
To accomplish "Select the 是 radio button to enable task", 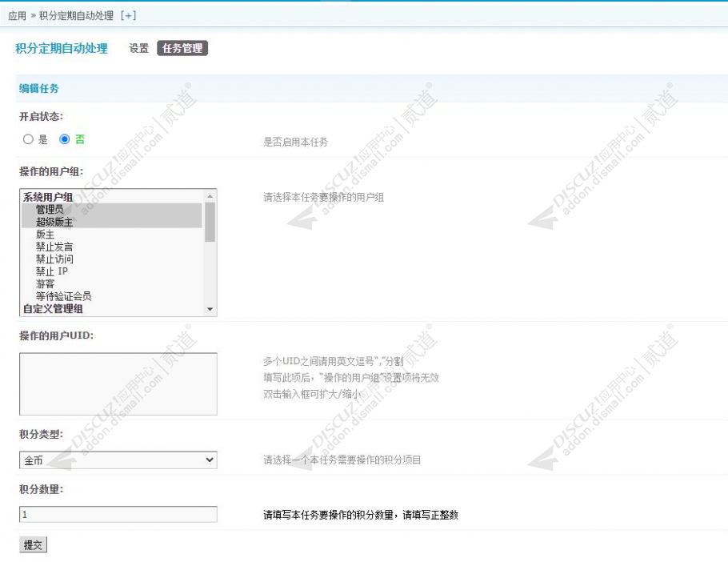I will coord(28,139).
